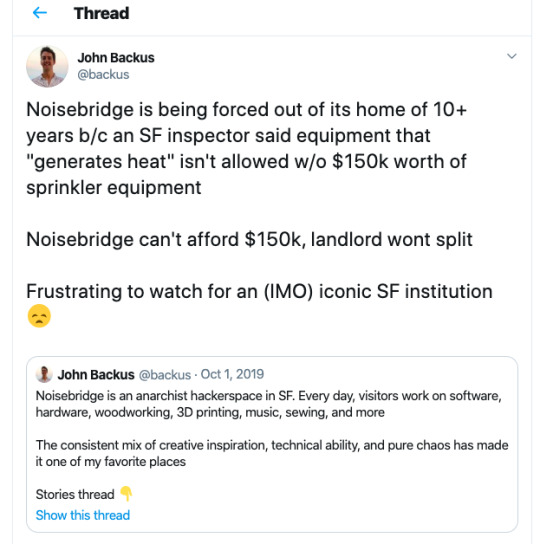This screenshot has width=540, height=544.
Task: Go back using the blue arrow
Action: pyautogui.click(x=40, y=13)
